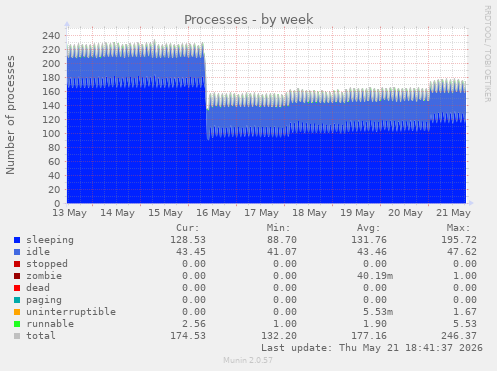
Task: Click uninterruptible maximum value 1.67
Action: pyautogui.click(x=465, y=312)
